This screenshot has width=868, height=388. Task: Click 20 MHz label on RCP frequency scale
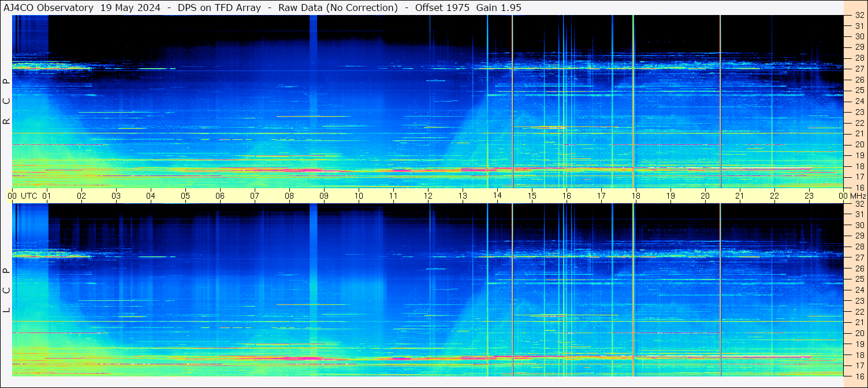pyautogui.click(x=859, y=144)
